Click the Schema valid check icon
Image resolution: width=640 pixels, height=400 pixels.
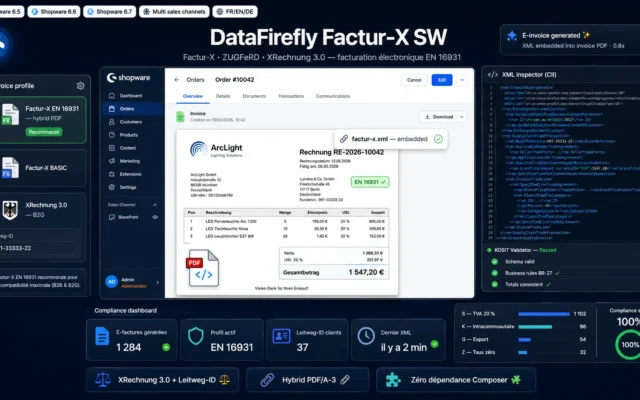tap(495, 262)
